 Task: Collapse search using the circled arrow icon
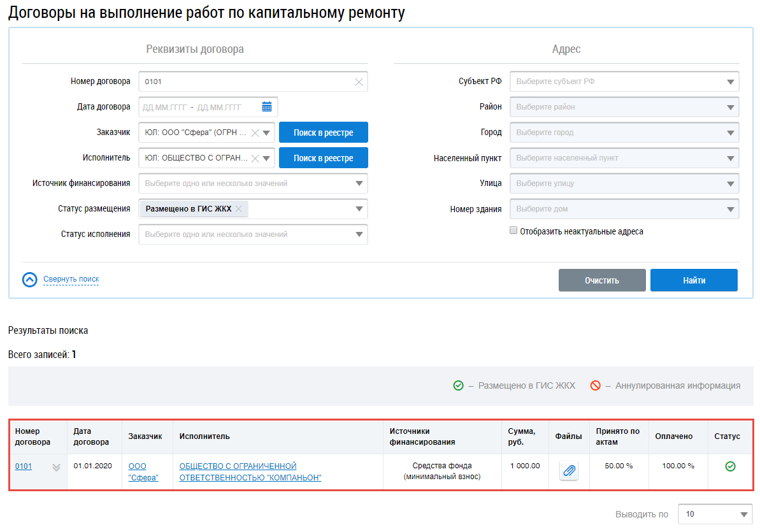pyautogui.click(x=30, y=280)
